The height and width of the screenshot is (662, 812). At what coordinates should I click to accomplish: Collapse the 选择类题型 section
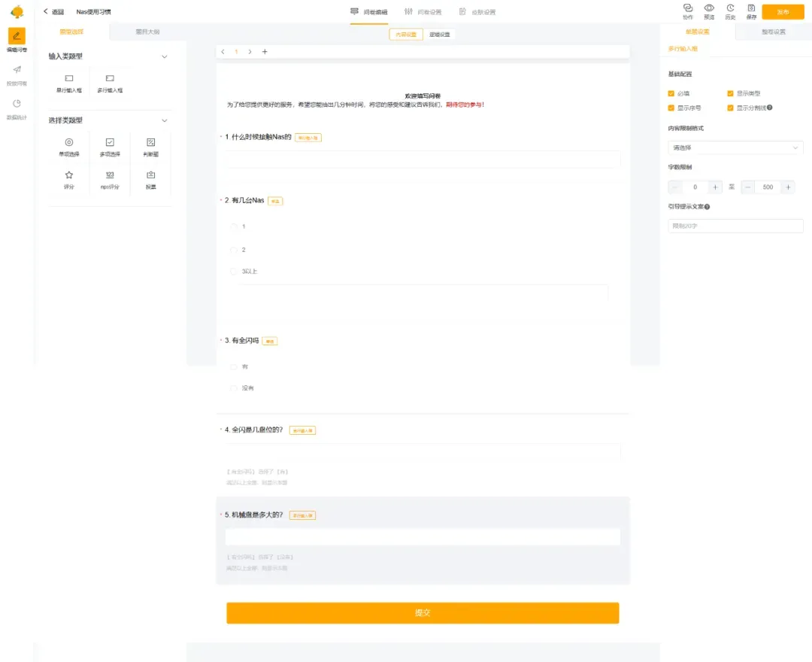coord(165,120)
